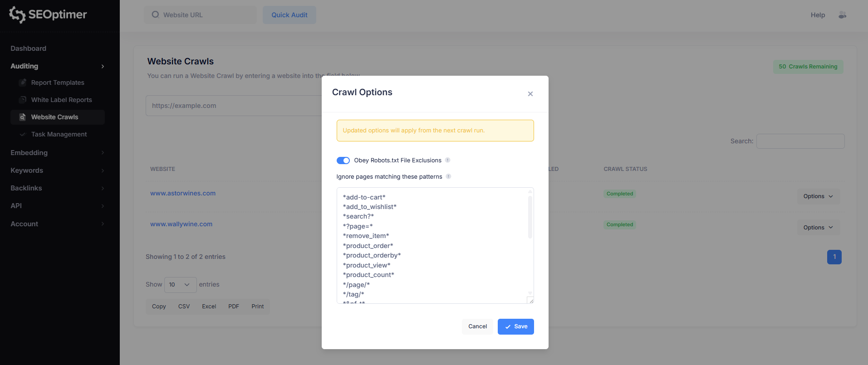Open the Show entries count dropdown
The height and width of the screenshot is (365, 868).
pyautogui.click(x=180, y=285)
